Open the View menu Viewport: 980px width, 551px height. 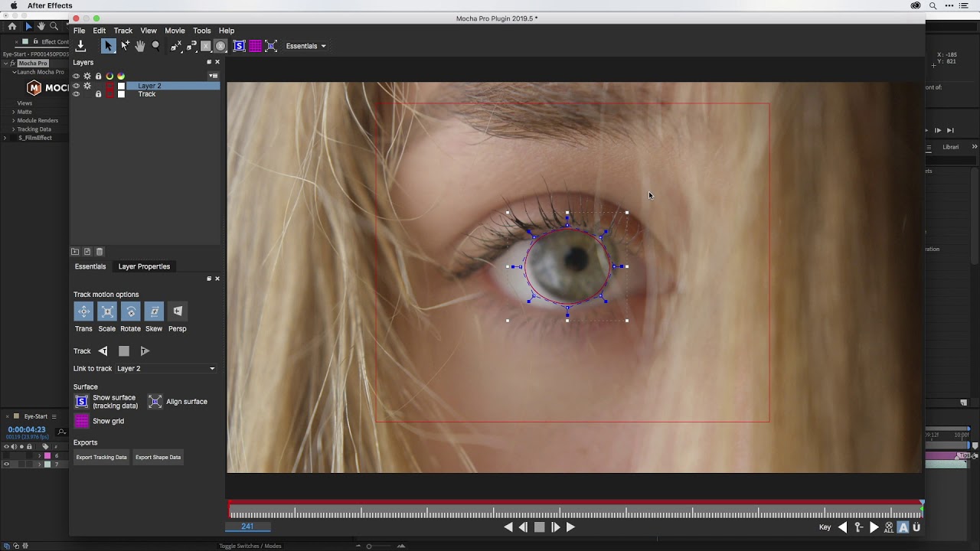click(x=149, y=31)
